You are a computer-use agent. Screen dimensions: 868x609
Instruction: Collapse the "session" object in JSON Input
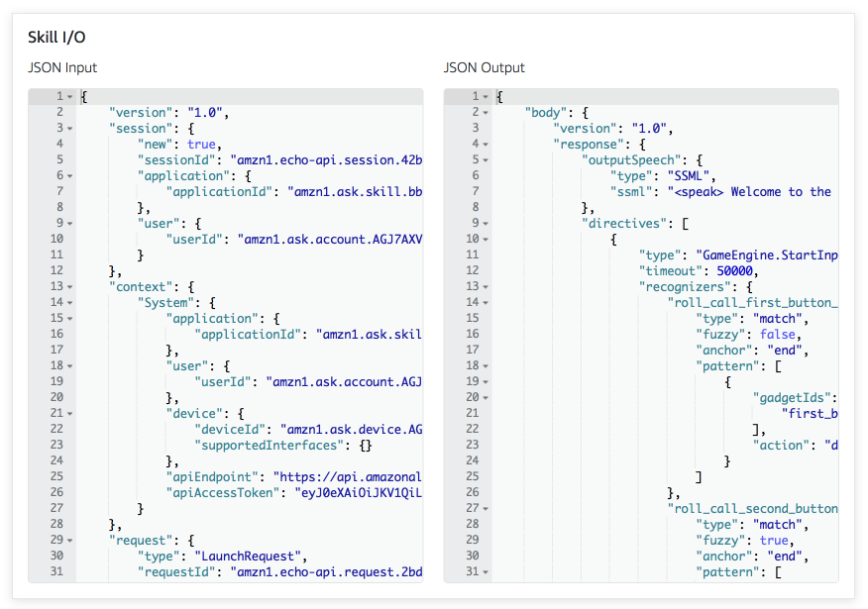70,128
